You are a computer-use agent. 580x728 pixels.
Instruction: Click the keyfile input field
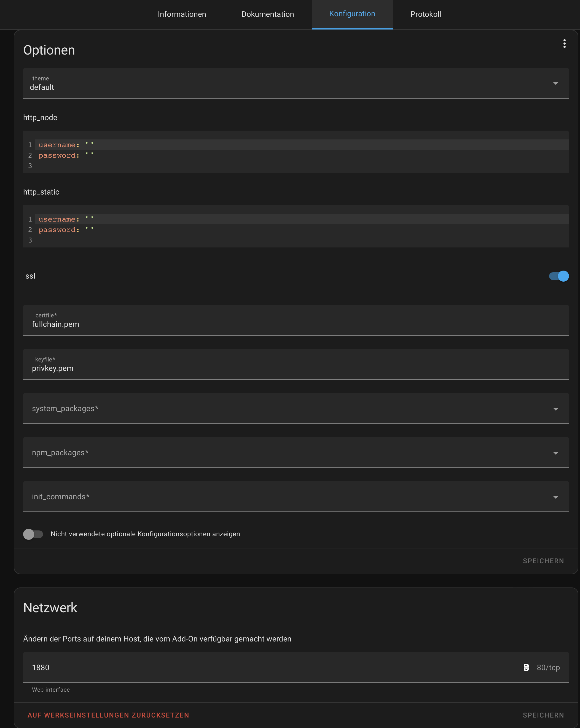296,364
